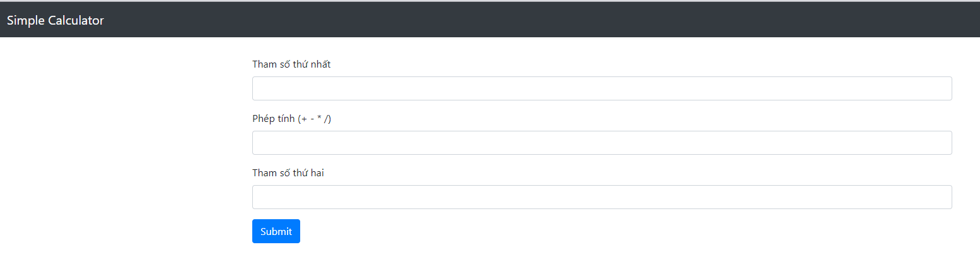This screenshot has width=980, height=259.
Task: Select the 'Phép tính (+ - * /)' text box
Action: pyautogui.click(x=602, y=143)
